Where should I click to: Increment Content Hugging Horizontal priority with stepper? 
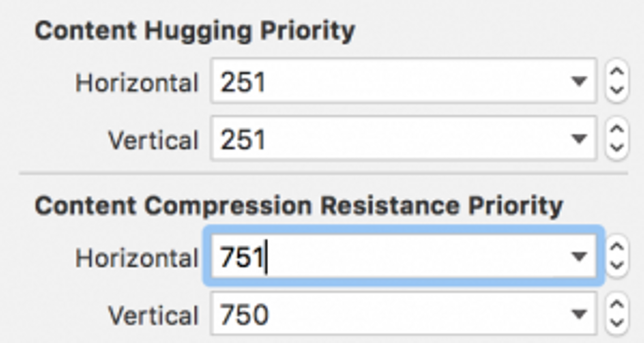[x=617, y=74]
